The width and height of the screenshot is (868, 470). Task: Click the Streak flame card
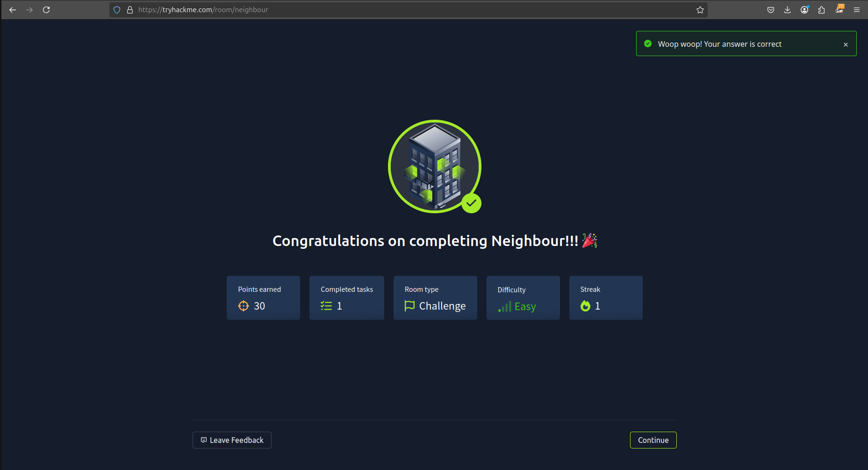pyautogui.click(x=606, y=298)
